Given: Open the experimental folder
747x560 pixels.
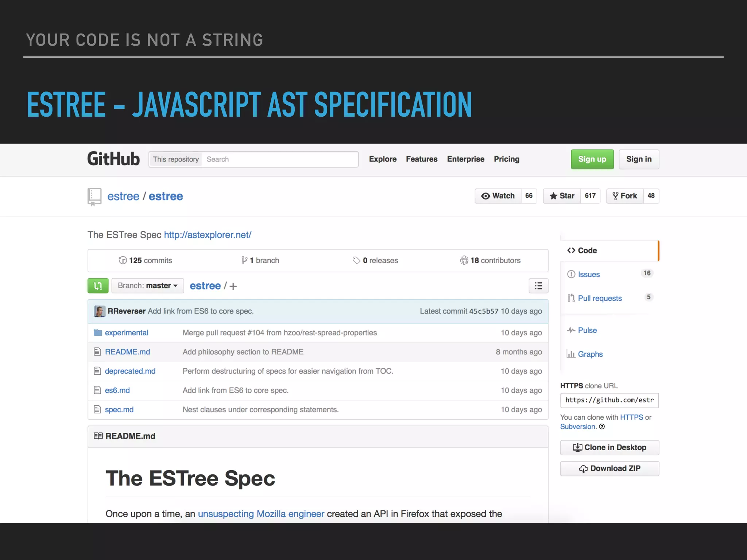Looking at the screenshot, I should tap(126, 333).
